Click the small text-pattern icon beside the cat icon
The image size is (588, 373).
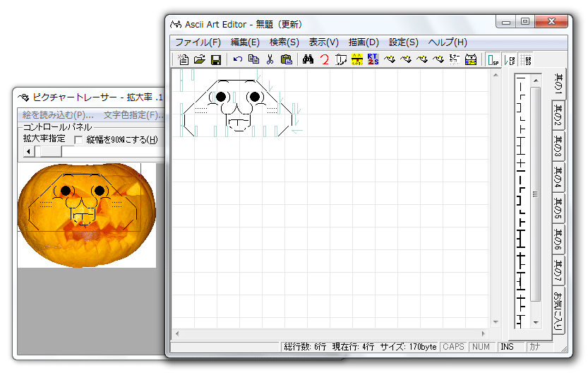coord(455,59)
